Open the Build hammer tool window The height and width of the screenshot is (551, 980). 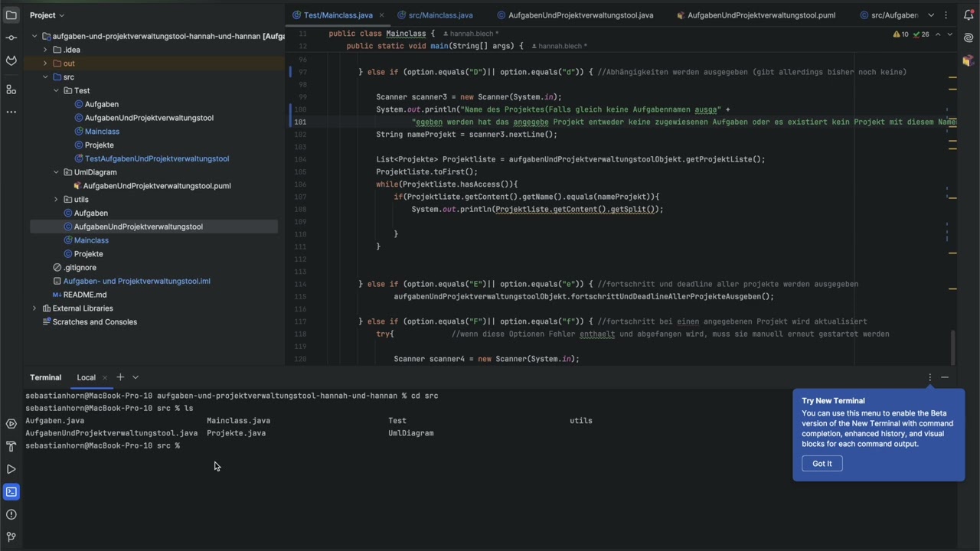coord(11,446)
